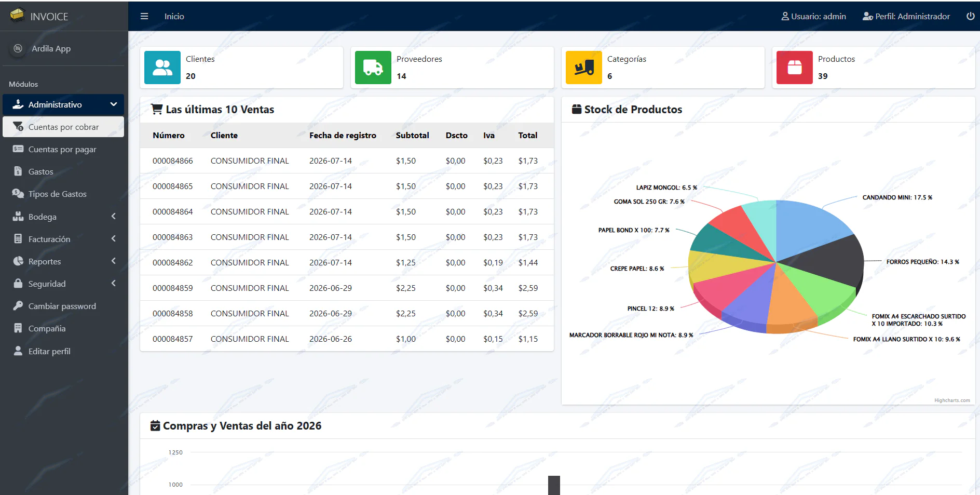The height and width of the screenshot is (495, 980).
Task: Expand the Reportes submenu arrow
Action: coord(114,261)
